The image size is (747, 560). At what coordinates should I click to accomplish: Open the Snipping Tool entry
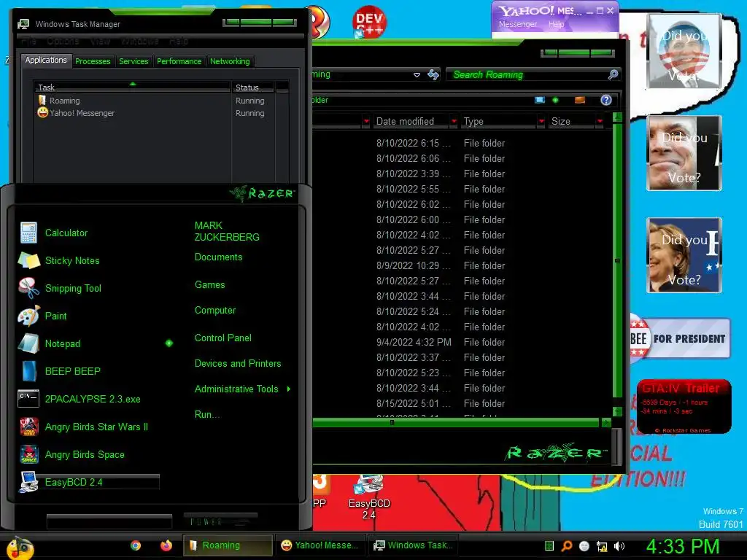pyautogui.click(x=73, y=288)
